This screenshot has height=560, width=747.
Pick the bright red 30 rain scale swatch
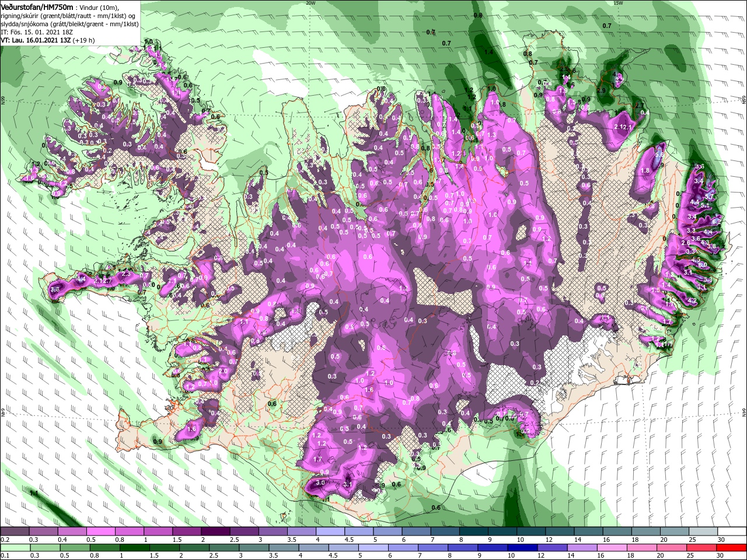pos(732,548)
